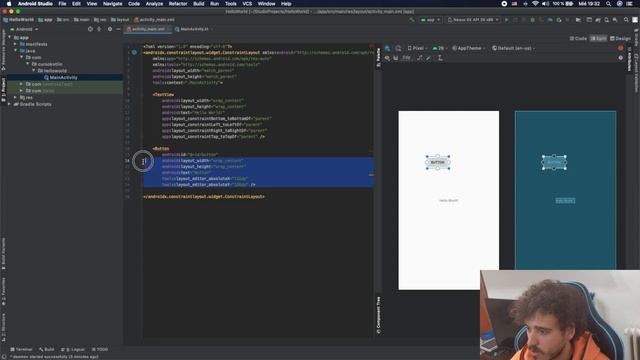This screenshot has height=360, width=640.
Task: Open the Attributes side panel tab
Action: (x=629, y=59)
